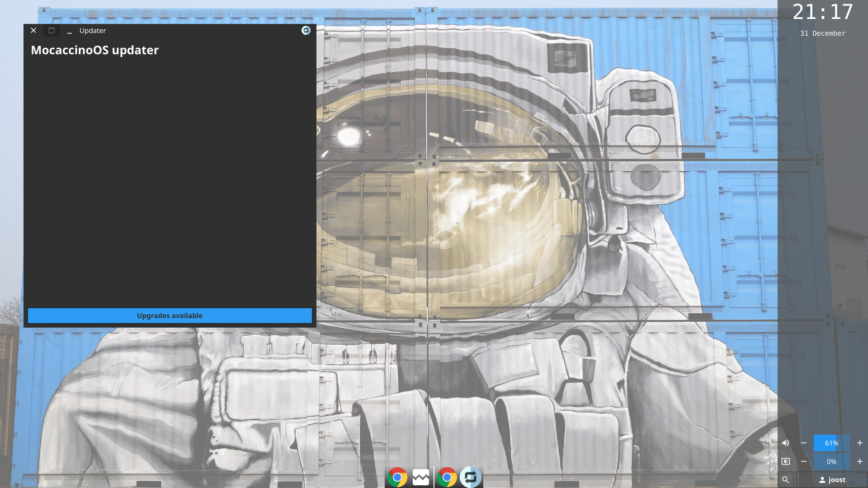The width and height of the screenshot is (868, 488).
Task: Decrease volume with the minus beside 61%
Action: click(x=804, y=443)
